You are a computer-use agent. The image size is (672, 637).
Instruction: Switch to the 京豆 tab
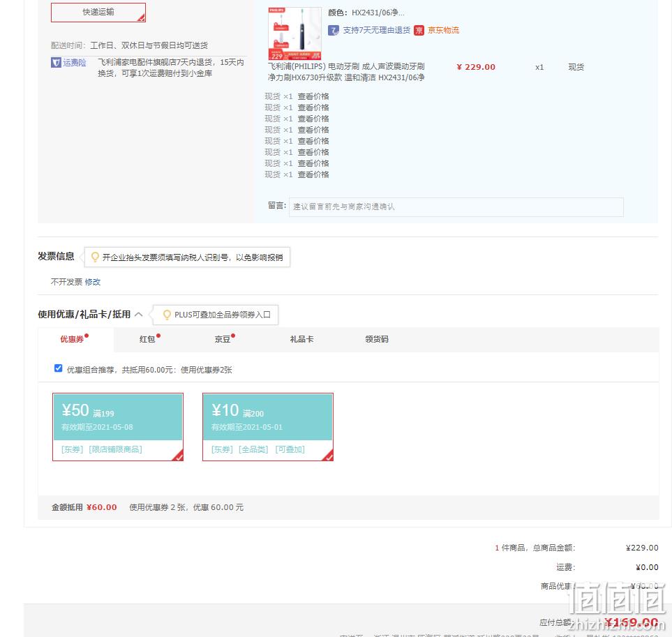(223, 339)
